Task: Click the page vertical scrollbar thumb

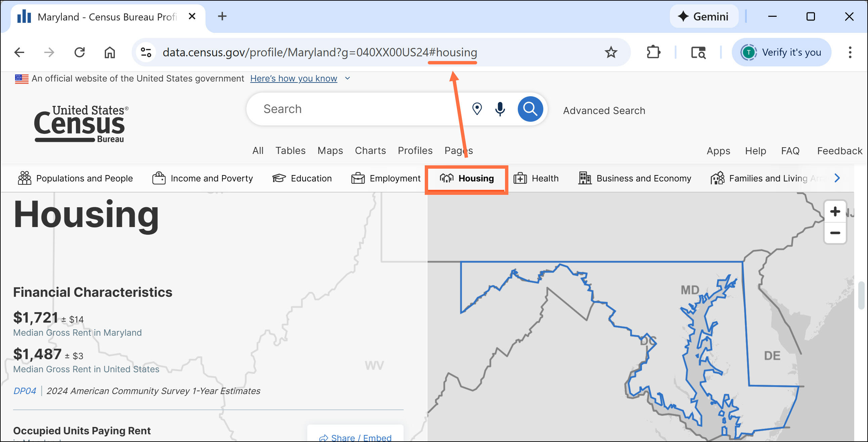Action: coord(861,295)
